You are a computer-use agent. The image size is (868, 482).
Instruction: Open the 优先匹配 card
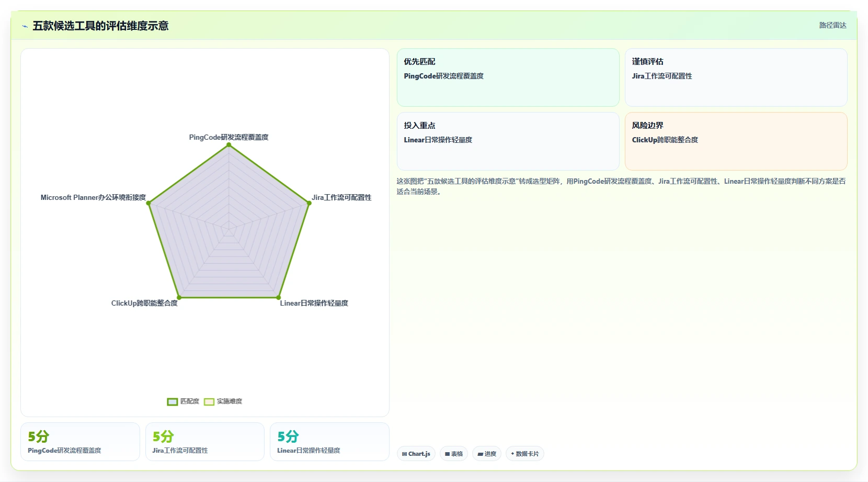(x=508, y=77)
